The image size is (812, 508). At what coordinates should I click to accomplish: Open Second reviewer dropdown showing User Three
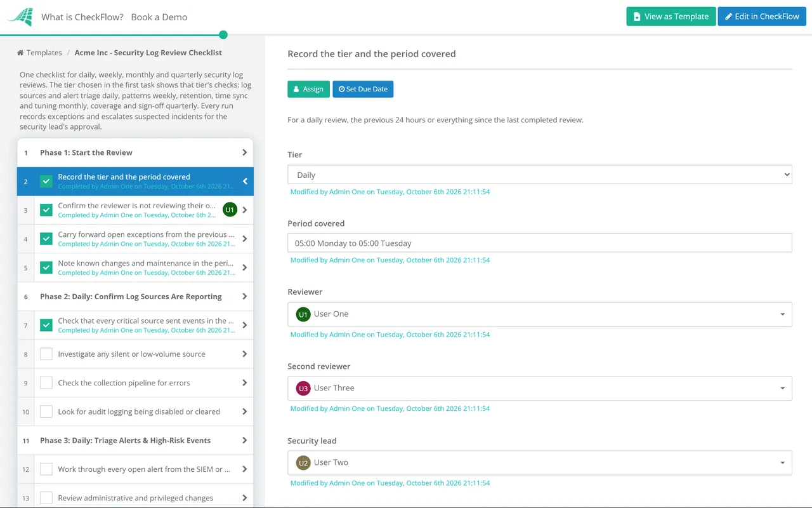point(540,388)
